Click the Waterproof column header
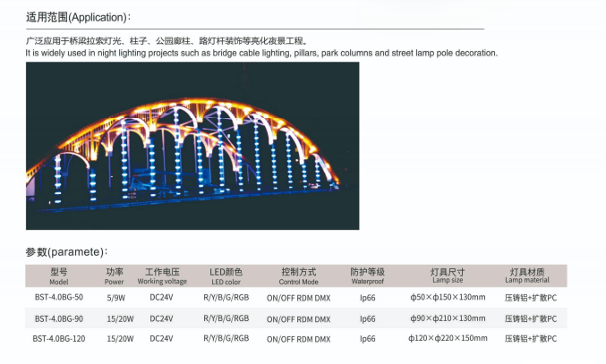The image size is (606, 364). click(x=367, y=275)
